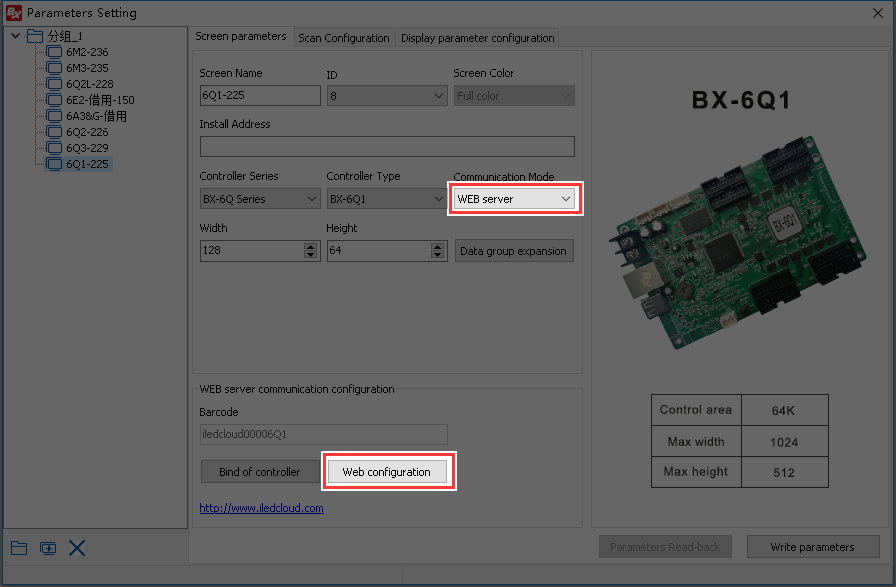The image size is (896, 587).
Task: Open the Controller Type dropdown
Action: [438, 199]
